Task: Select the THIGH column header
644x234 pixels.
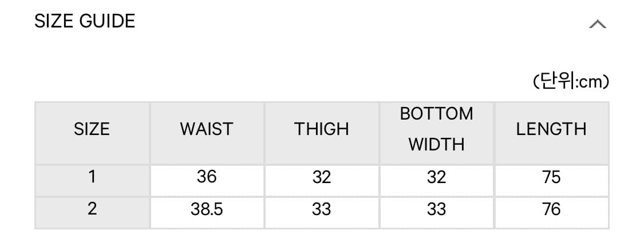Action: tap(322, 129)
